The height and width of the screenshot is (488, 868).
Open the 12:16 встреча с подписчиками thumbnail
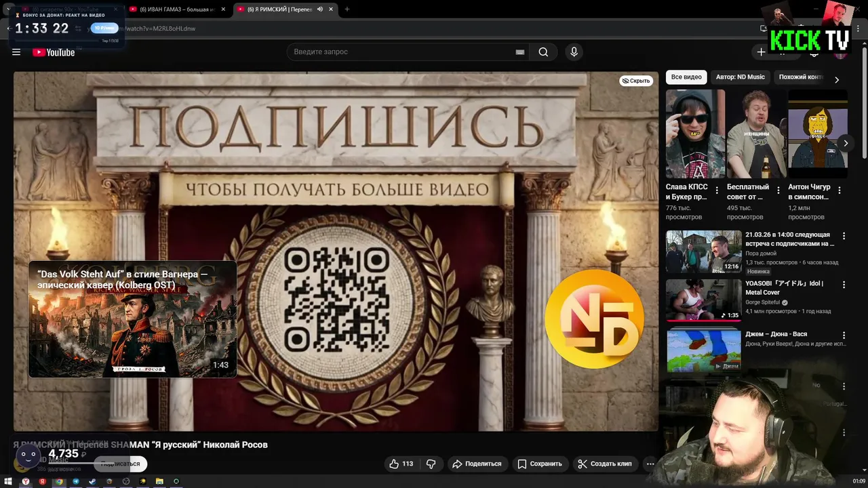(x=704, y=251)
